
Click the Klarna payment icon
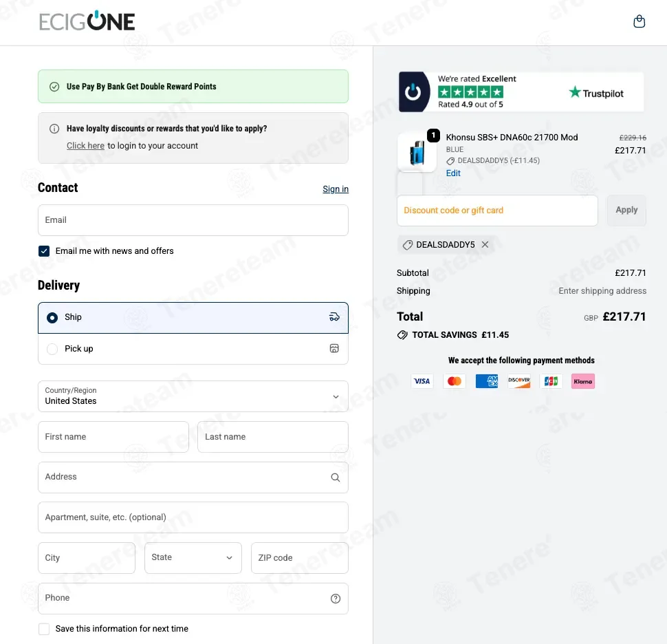pos(582,381)
